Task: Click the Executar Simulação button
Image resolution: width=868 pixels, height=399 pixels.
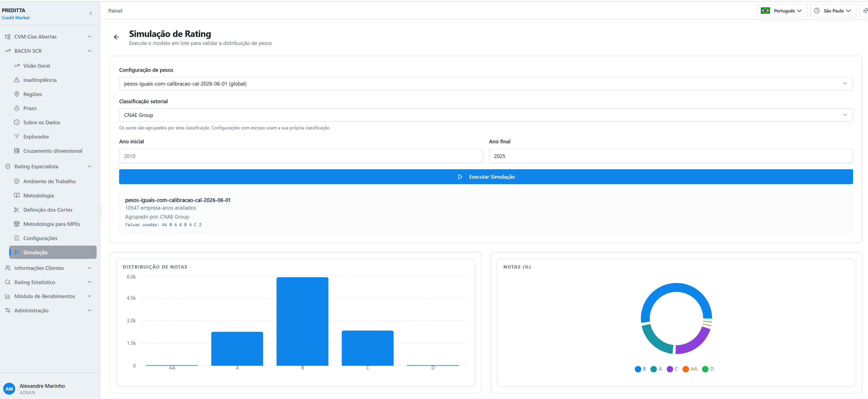Action: point(486,177)
